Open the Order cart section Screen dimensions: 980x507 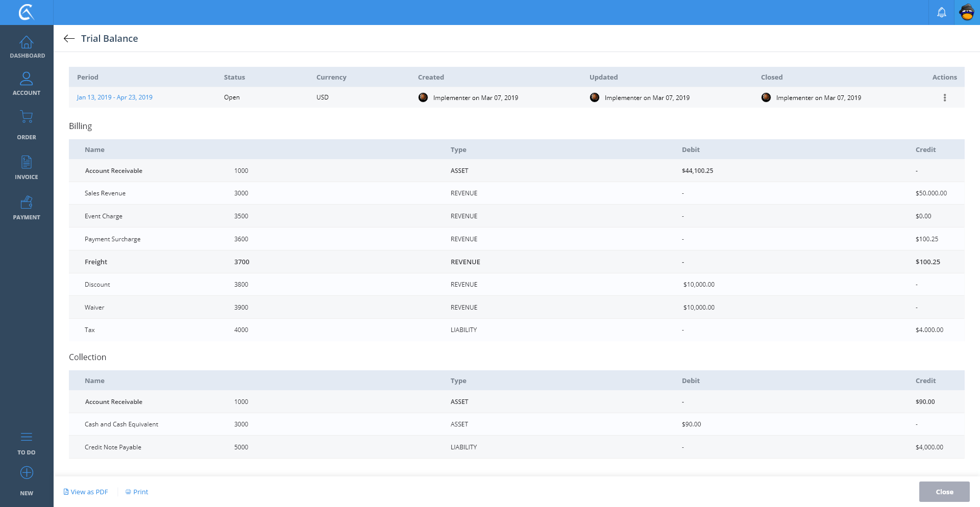(x=27, y=125)
